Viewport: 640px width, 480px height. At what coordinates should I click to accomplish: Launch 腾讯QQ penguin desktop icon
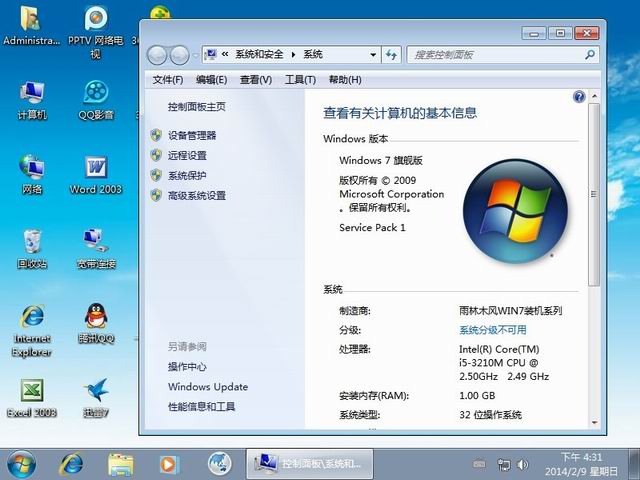pos(96,323)
